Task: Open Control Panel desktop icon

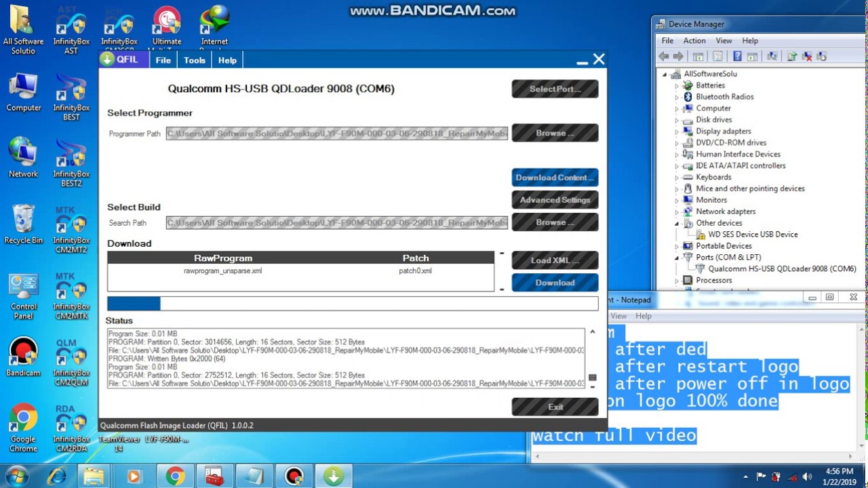Action: pos(23,296)
